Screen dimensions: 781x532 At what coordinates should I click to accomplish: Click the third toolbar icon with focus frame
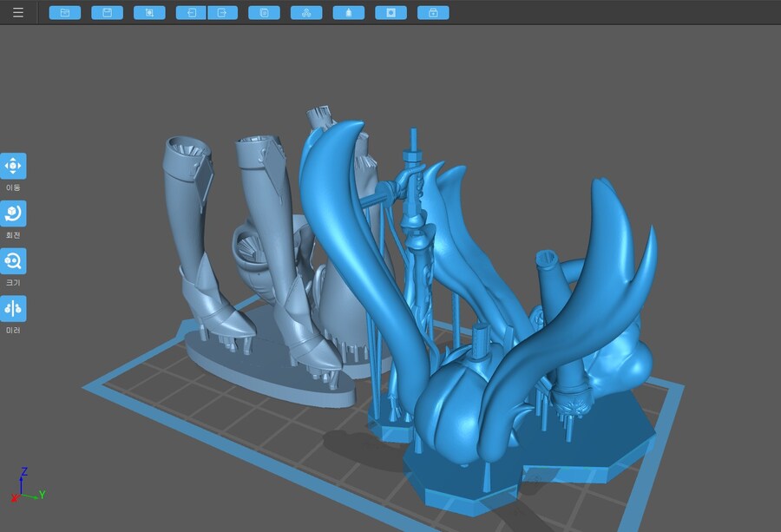(149, 12)
